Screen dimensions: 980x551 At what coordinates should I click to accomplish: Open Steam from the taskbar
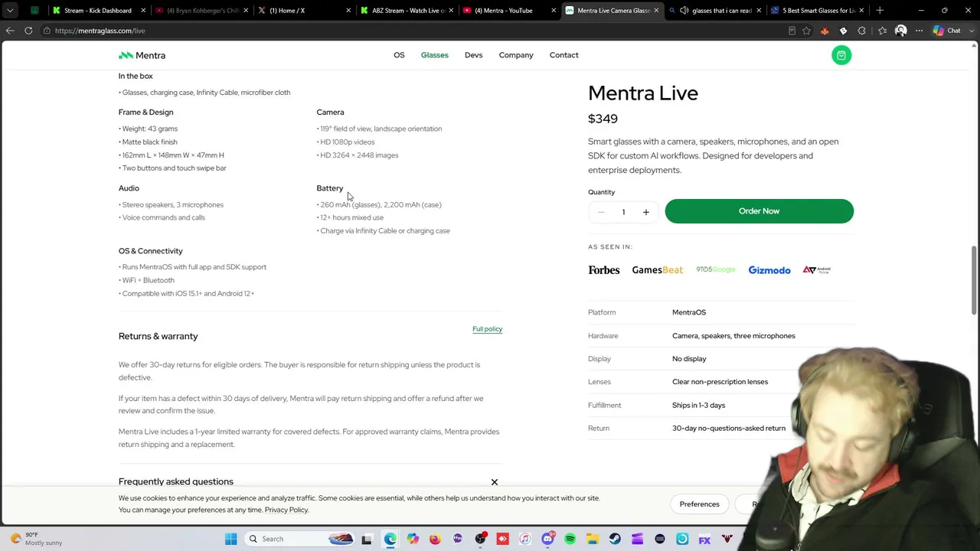[x=615, y=539]
